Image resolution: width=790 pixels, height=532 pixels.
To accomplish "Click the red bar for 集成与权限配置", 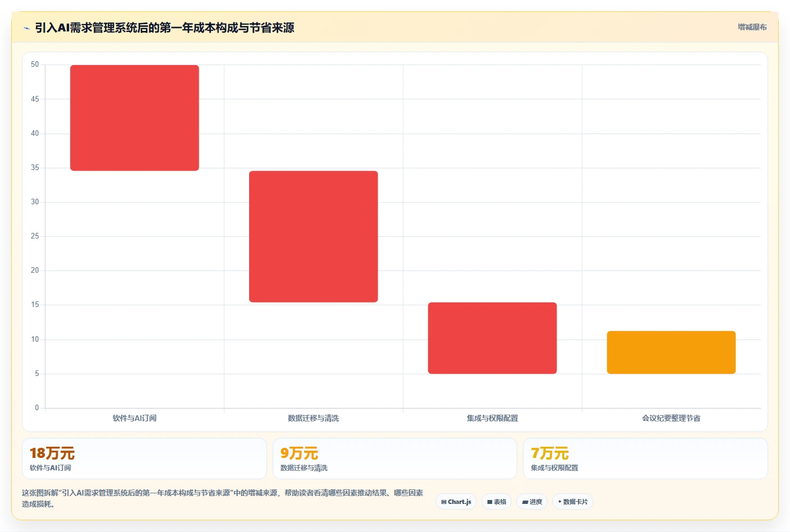I will (x=493, y=338).
